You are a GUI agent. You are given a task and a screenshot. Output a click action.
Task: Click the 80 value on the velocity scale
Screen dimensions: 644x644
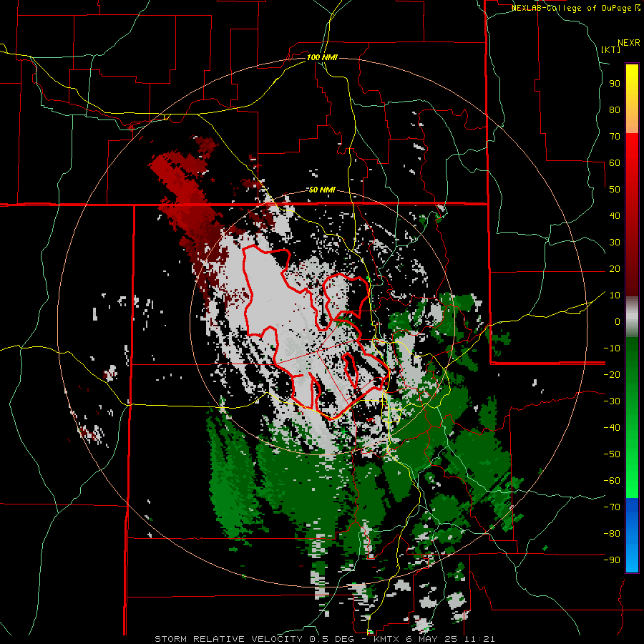pyautogui.click(x=615, y=109)
